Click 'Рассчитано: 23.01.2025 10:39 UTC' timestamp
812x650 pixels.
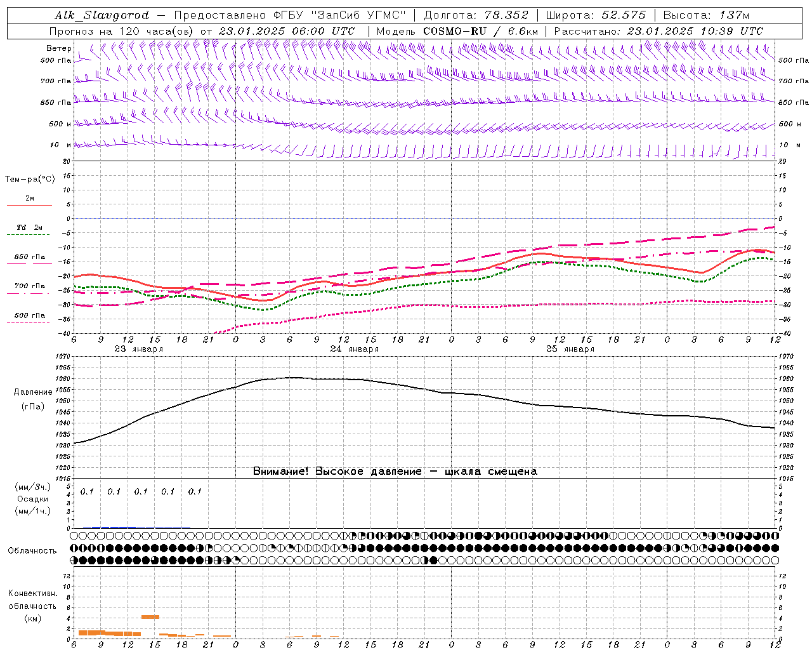click(x=658, y=31)
